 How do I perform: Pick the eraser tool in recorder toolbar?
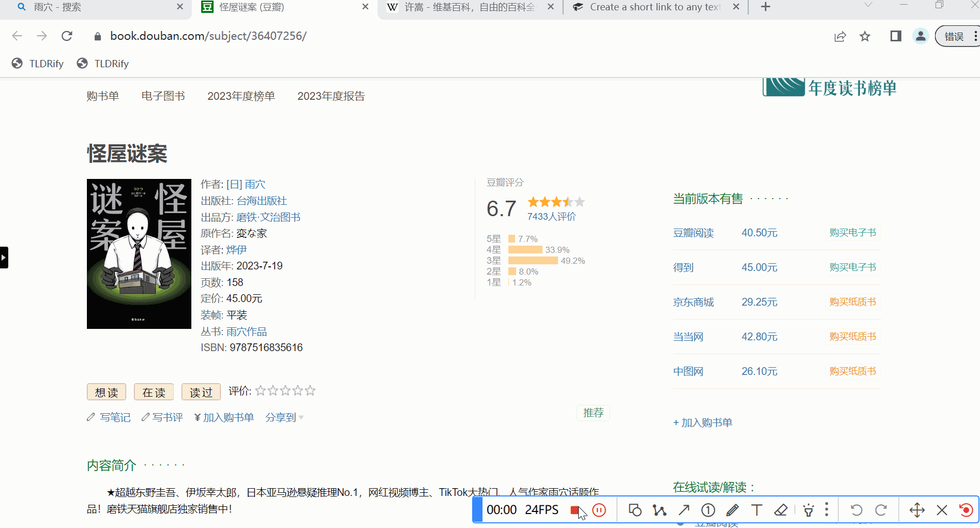(x=781, y=510)
